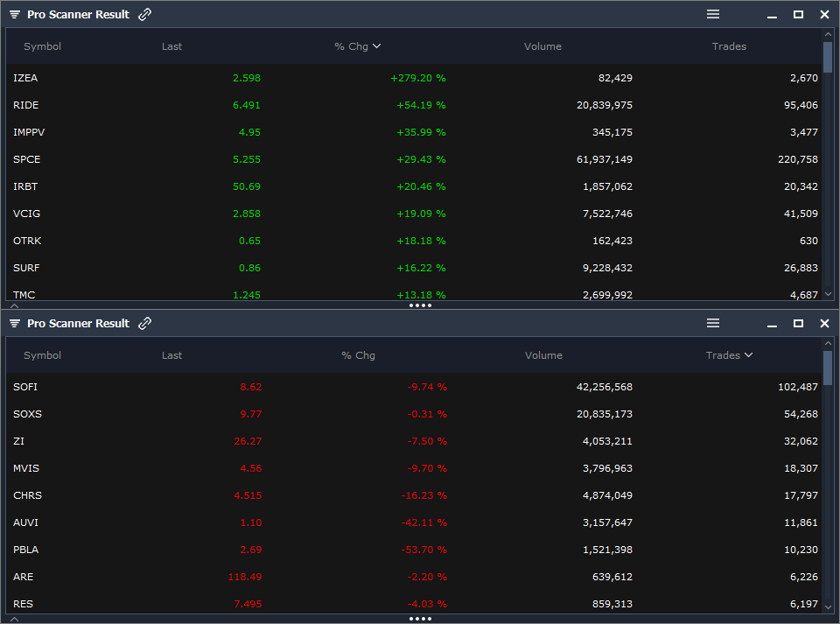Click the Last column header in bottom window
The height and width of the screenshot is (624, 840).
tap(171, 355)
